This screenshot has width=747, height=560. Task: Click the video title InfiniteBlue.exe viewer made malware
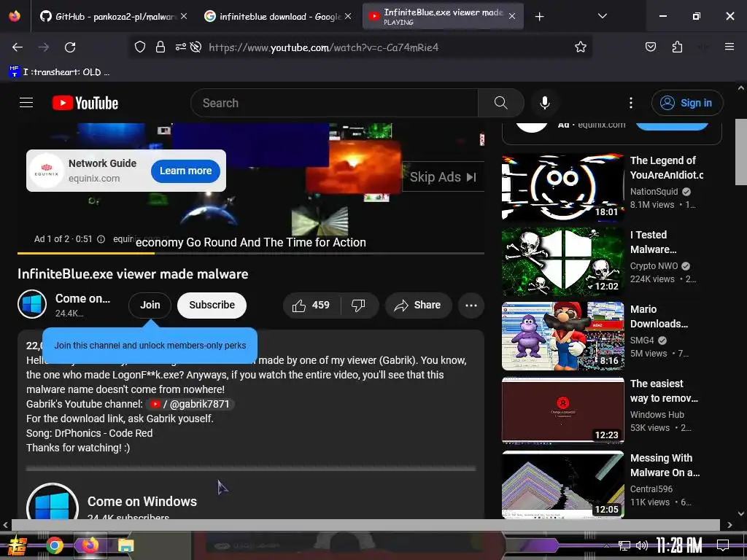click(x=133, y=274)
